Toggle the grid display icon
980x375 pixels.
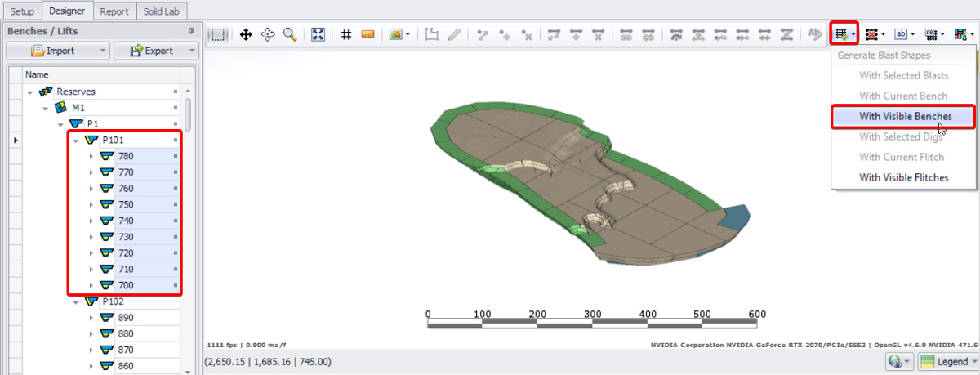point(345,34)
